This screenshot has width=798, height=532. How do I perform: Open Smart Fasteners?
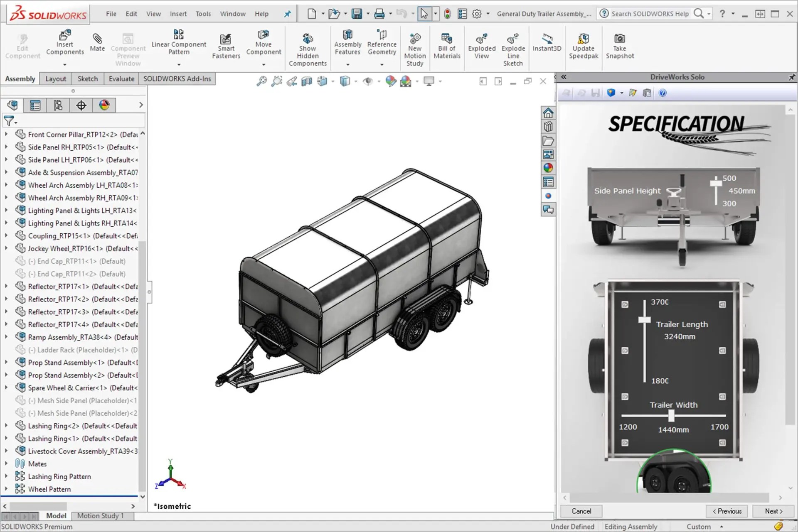(x=226, y=44)
